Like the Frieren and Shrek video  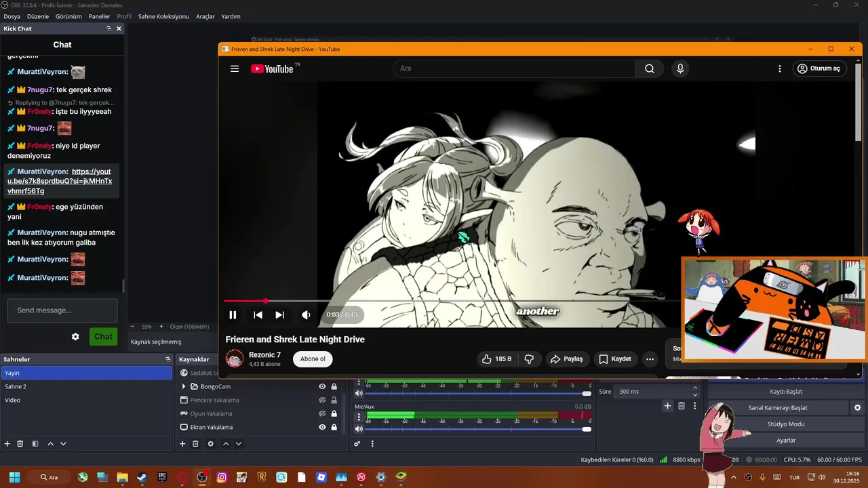[496, 359]
